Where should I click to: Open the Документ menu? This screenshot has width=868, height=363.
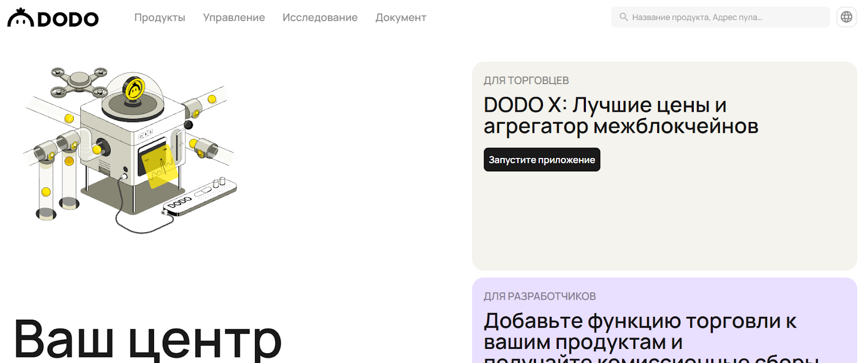tap(401, 17)
